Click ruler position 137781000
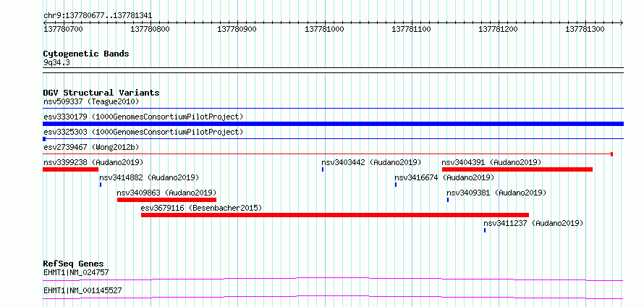Viewport: 644px width, 307px height. click(x=324, y=29)
